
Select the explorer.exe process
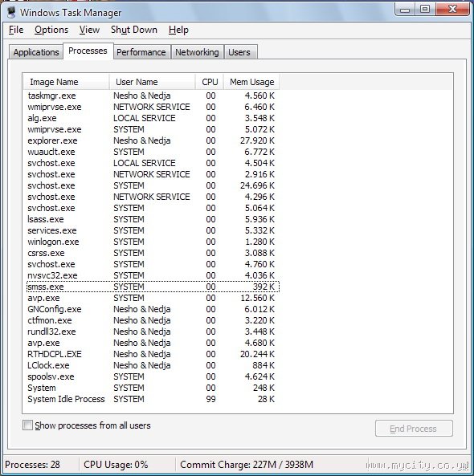click(153, 140)
